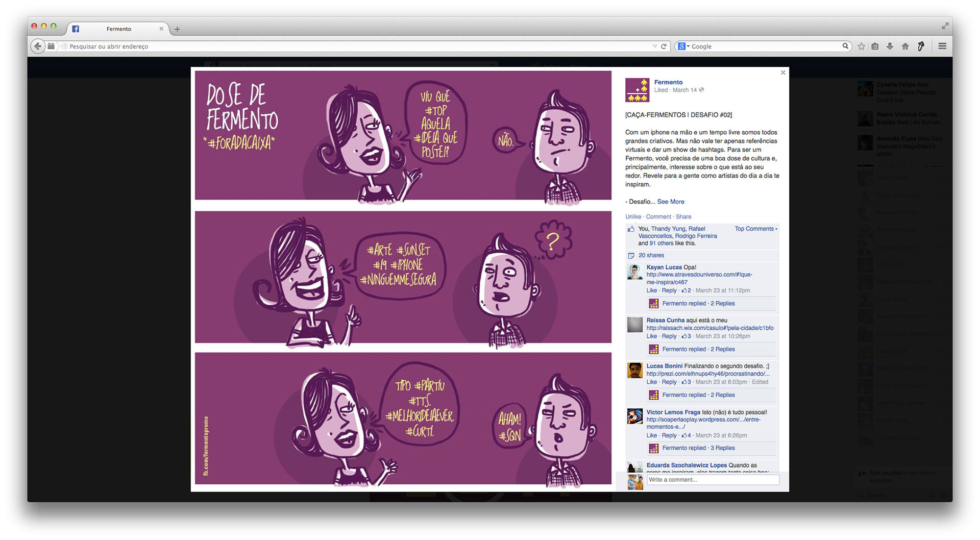View 4 likes on Victor Lemos Fraga's comment
Screen dimensions: 980x540
[x=686, y=435]
